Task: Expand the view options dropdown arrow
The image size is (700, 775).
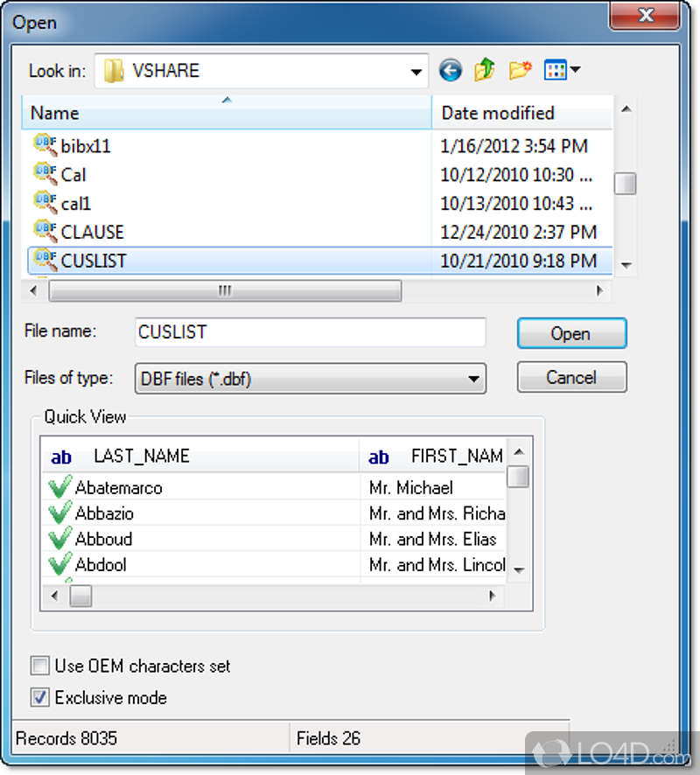Action: tap(575, 70)
